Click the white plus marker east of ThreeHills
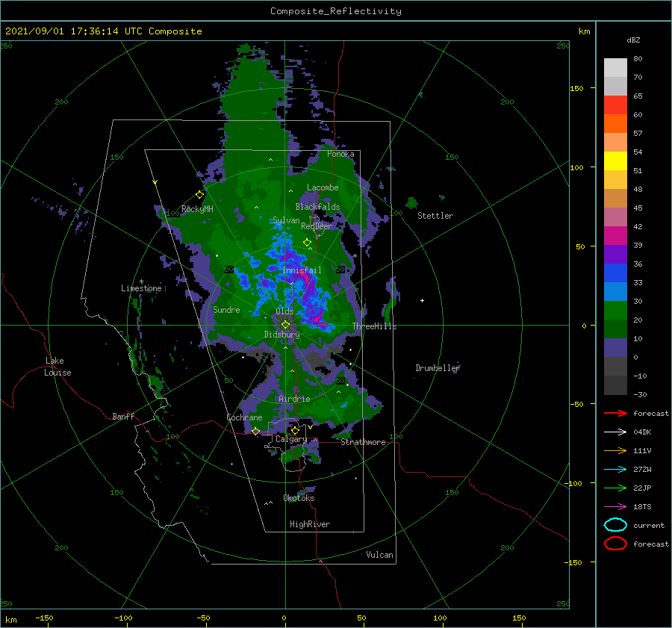The height and width of the screenshot is (628, 672). 422,300
